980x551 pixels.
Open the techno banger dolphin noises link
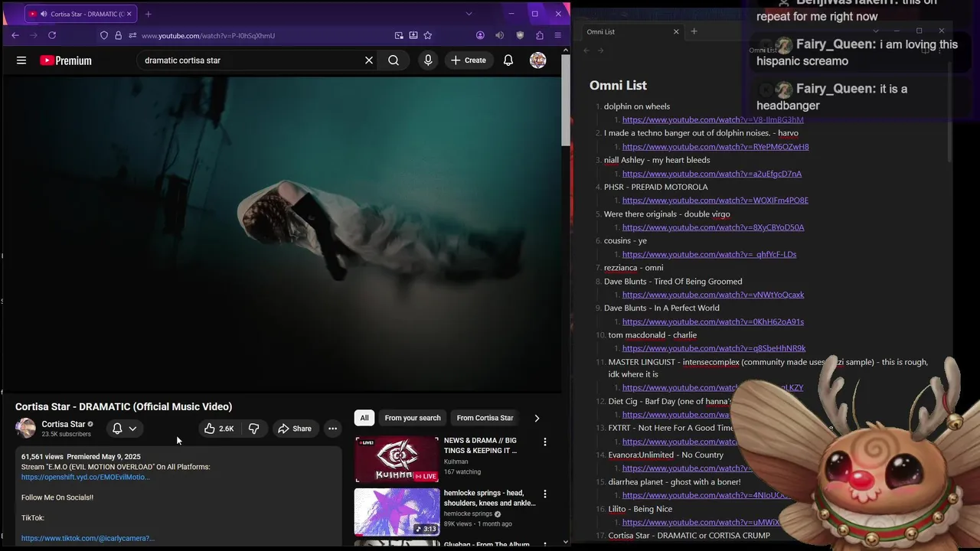point(715,146)
